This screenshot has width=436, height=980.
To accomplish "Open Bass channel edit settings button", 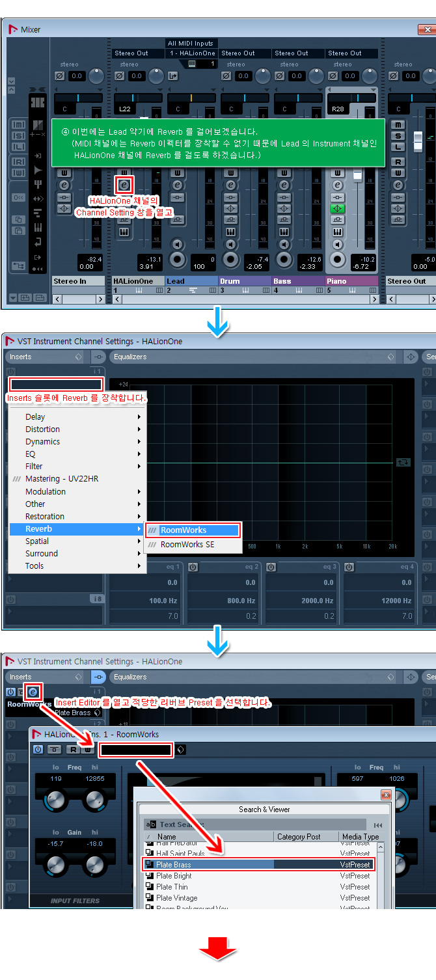I will (284, 185).
